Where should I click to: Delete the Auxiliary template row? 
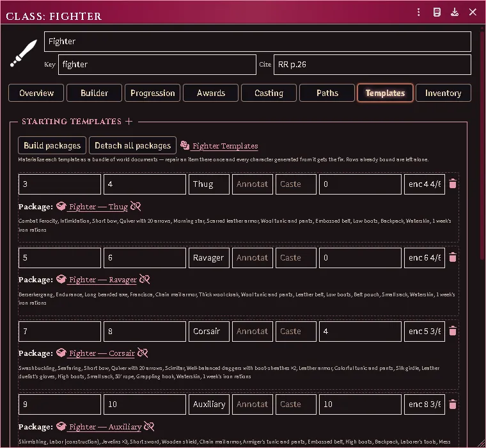coord(453,404)
